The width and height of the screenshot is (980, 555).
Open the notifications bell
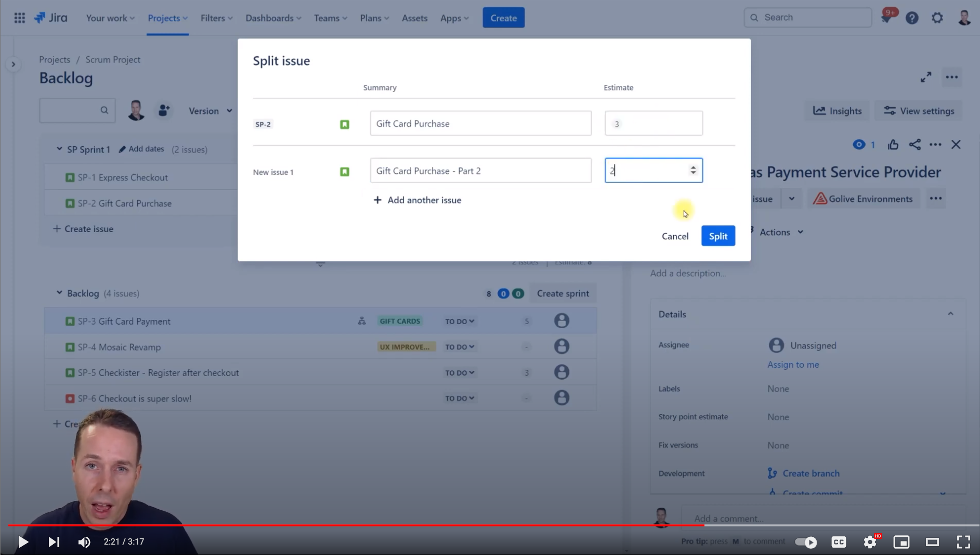(x=887, y=18)
